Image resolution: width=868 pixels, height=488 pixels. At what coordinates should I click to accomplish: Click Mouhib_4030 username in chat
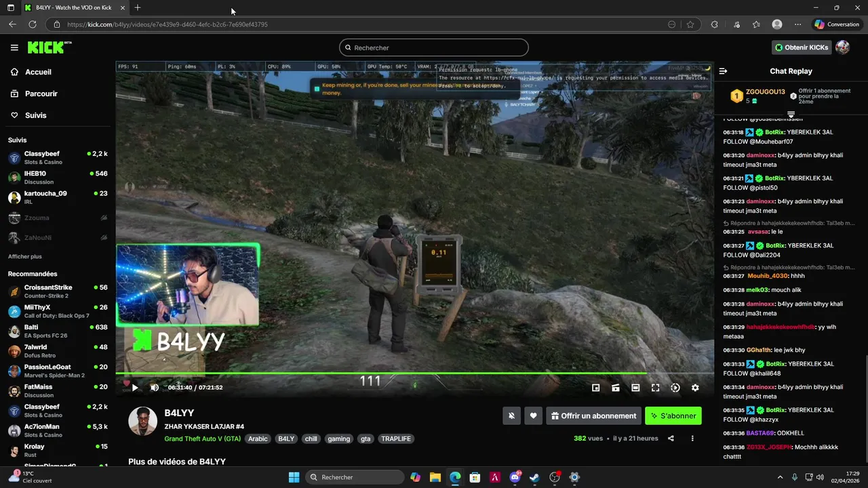click(x=768, y=276)
